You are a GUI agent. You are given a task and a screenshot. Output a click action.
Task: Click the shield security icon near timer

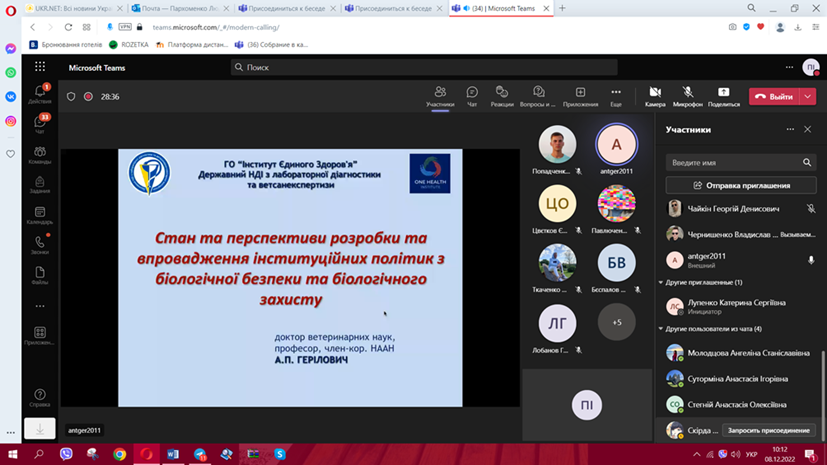click(x=71, y=96)
